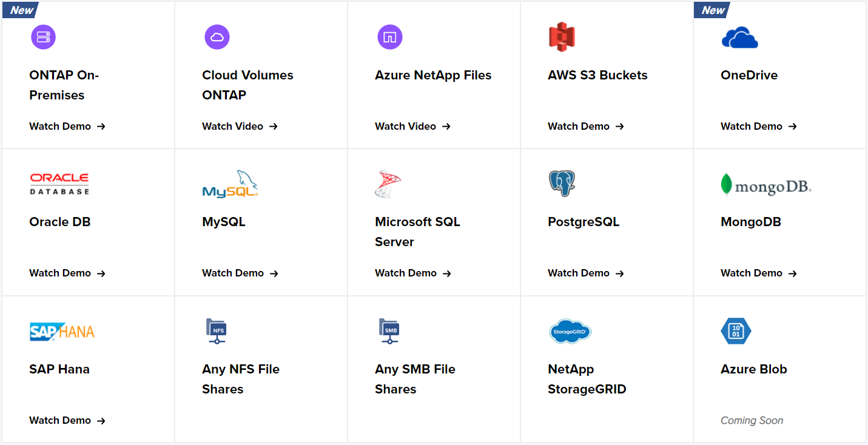
Task: Open Watch Demo for SAP Hana
Action: pyautogui.click(x=67, y=420)
